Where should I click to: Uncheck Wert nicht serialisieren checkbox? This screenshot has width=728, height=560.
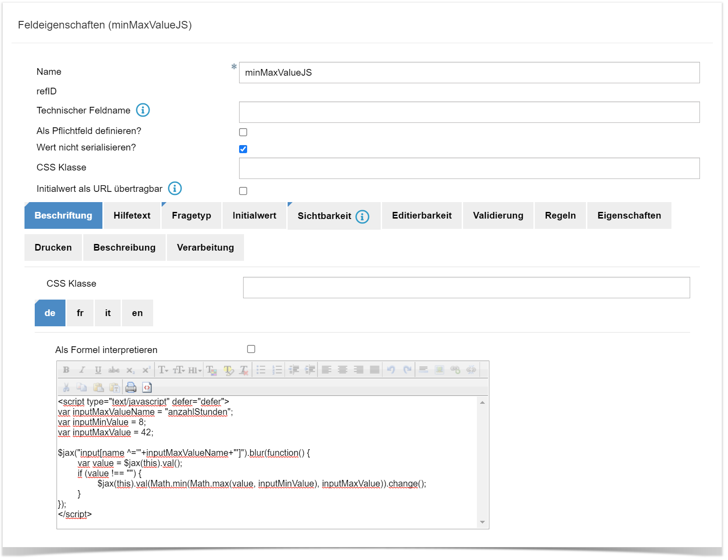click(243, 149)
